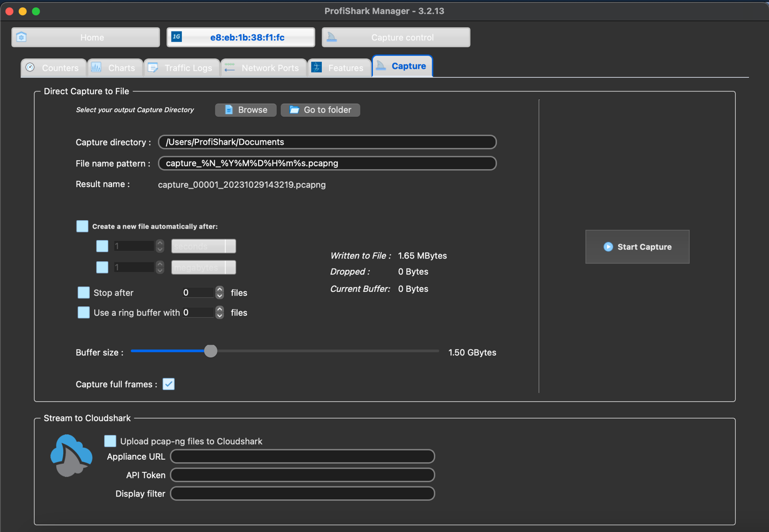
Task: Click ring buffer files stepper arrows
Action: pyautogui.click(x=220, y=312)
